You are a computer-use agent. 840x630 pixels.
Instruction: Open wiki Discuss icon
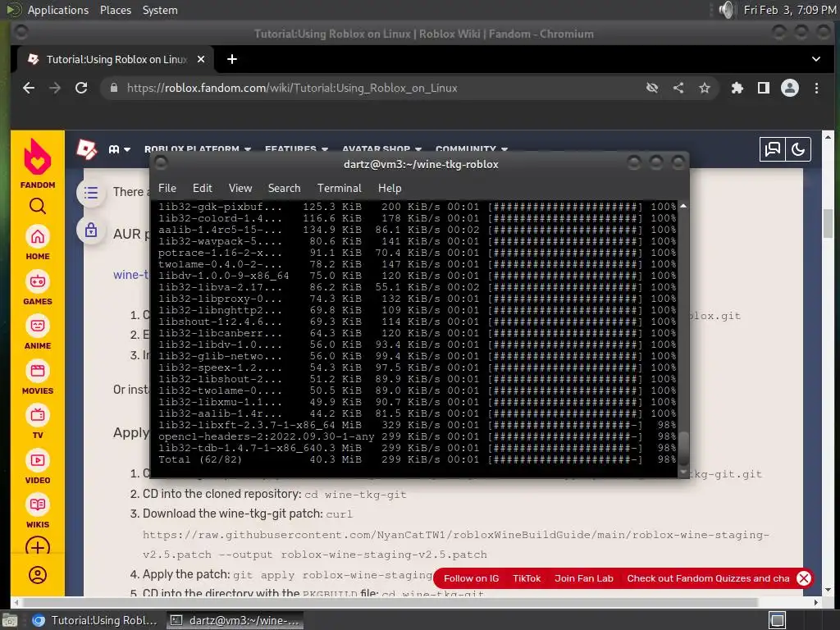point(773,149)
